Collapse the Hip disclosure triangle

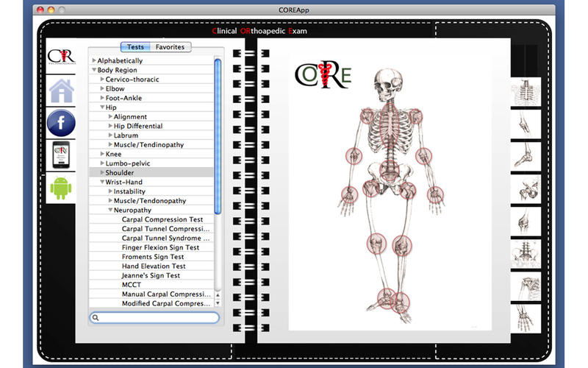tap(102, 107)
